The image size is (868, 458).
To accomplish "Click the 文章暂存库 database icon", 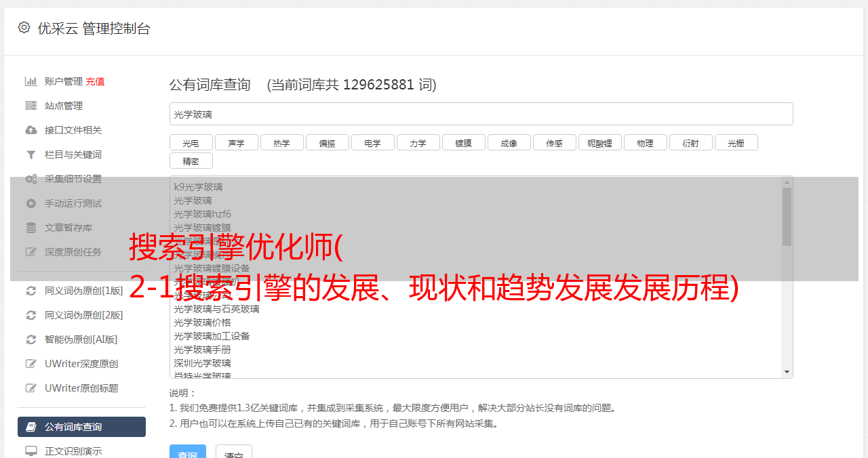I will [31, 228].
